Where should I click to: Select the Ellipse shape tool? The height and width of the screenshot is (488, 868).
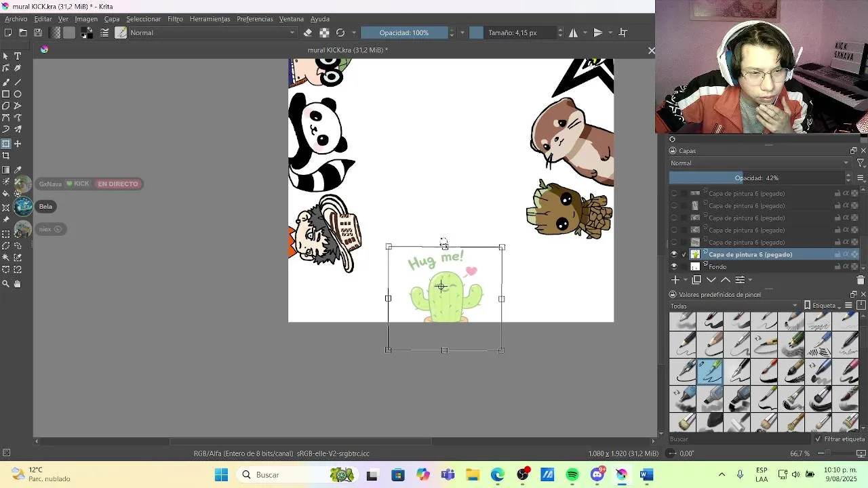tap(18, 94)
